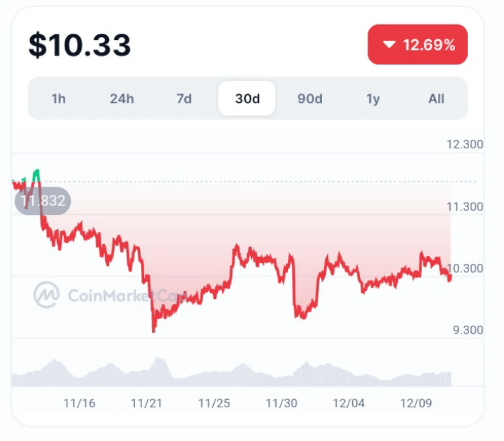
Task: Click the active 30d range tab
Action: (x=247, y=99)
